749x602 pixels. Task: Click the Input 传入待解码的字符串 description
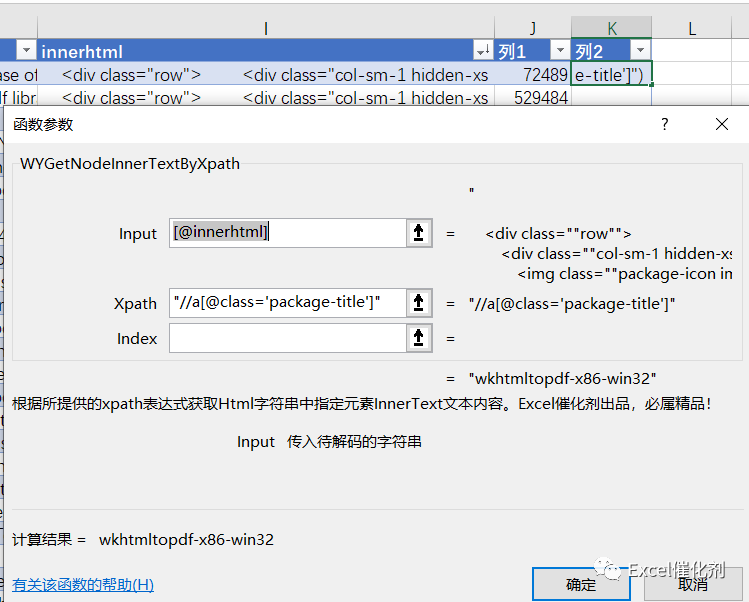coord(329,441)
